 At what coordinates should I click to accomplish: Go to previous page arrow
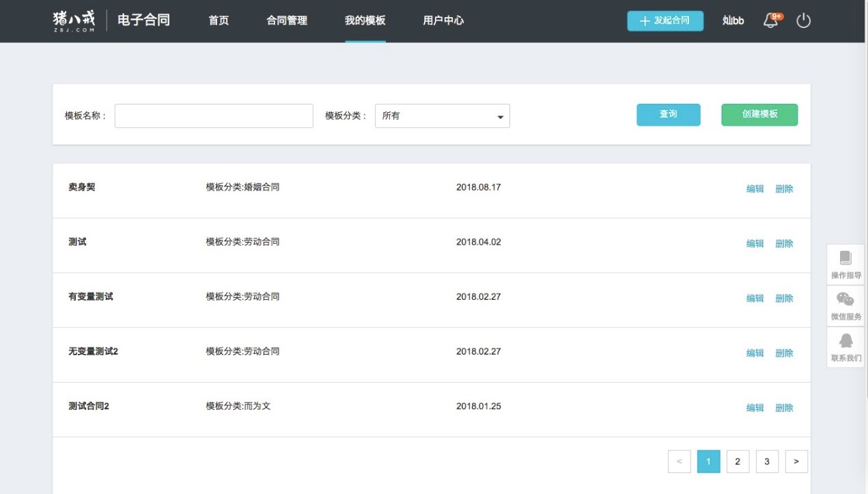[679, 461]
